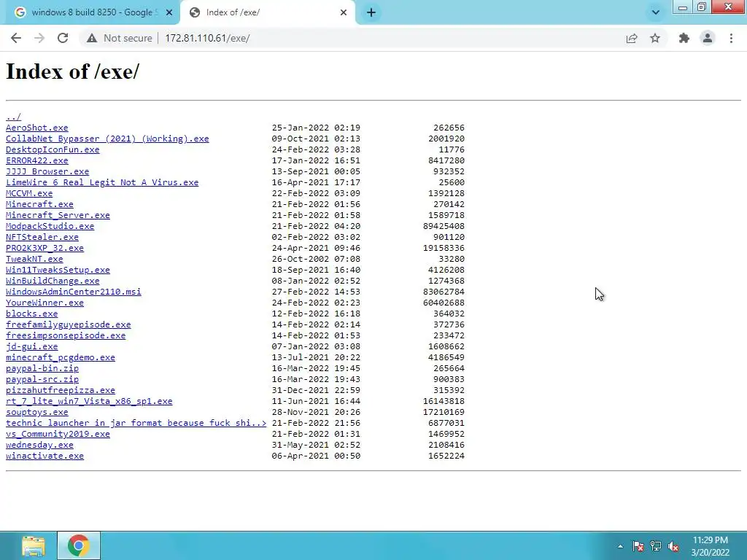Click the YoureWinner.exe link
The image size is (747, 560).
[44, 303]
